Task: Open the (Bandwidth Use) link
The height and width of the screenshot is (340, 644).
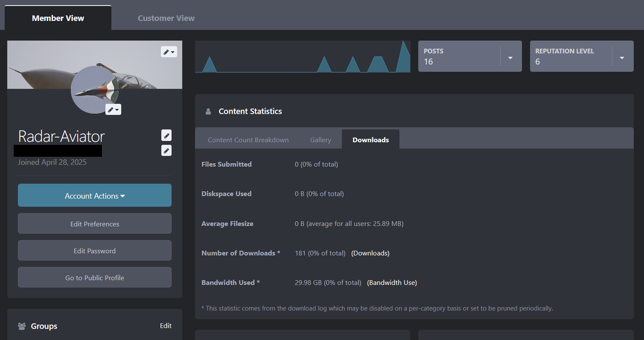Action: pyautogui.click(x=392, y=283)
